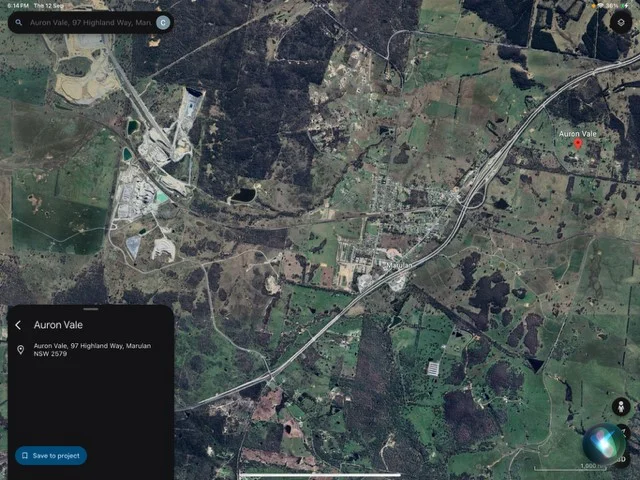This screenshot has height=480, width=640.
Task: Click the red Auron Vale map pin
Action: coord(578,144)
